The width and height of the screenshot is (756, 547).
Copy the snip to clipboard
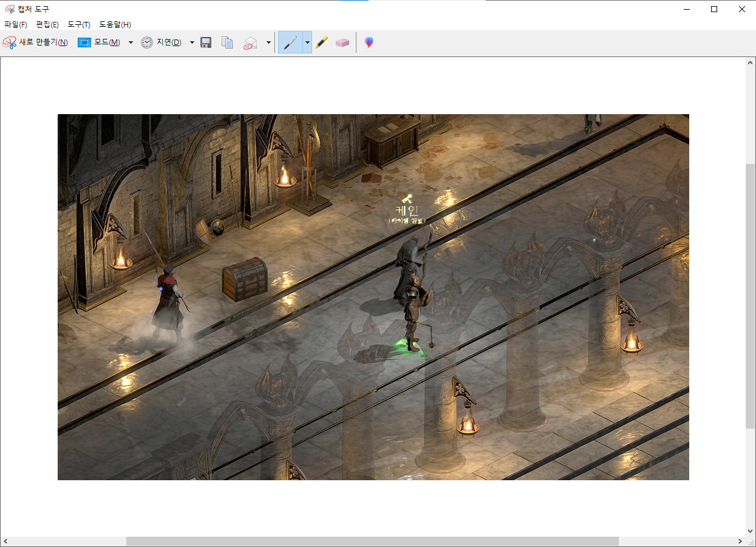pos(227,42)
